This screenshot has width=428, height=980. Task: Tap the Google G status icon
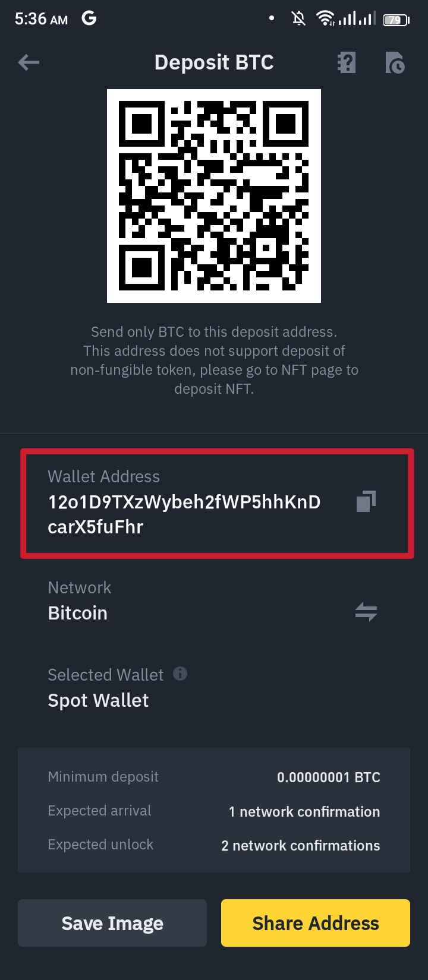point(89,19)
